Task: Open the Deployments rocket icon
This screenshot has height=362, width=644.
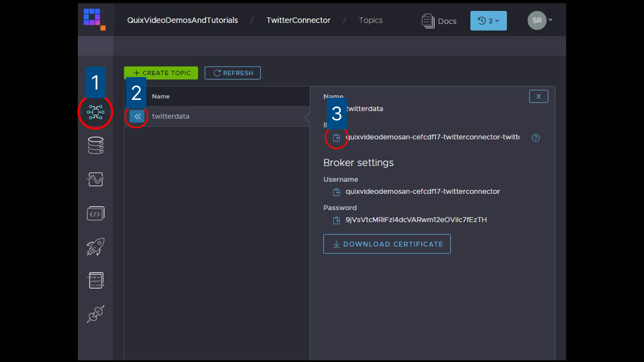Action: (x=95, y=247)
